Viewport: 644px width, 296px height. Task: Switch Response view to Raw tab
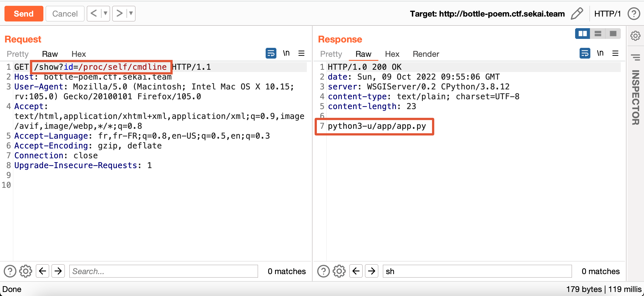coord(363,54)
